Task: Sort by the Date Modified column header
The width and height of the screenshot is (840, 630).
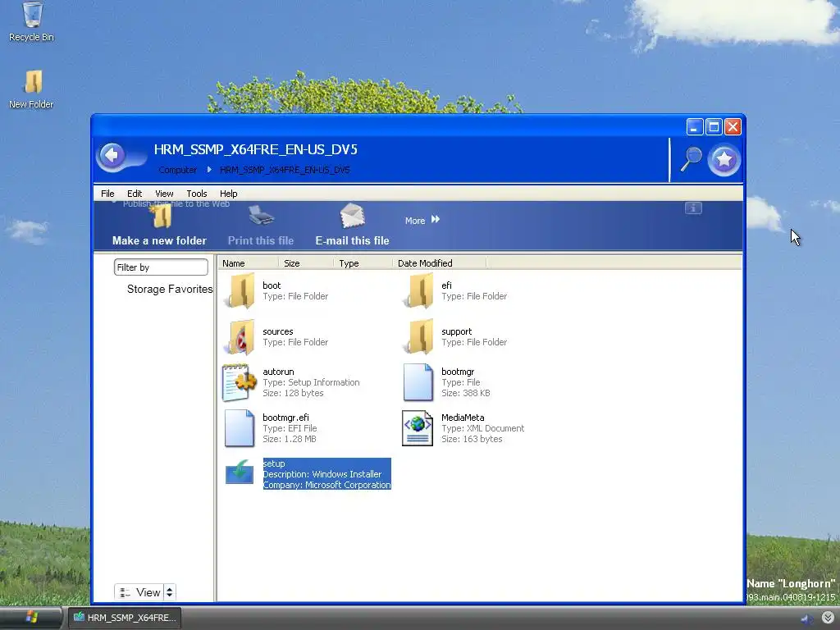Action: [440, 263]
